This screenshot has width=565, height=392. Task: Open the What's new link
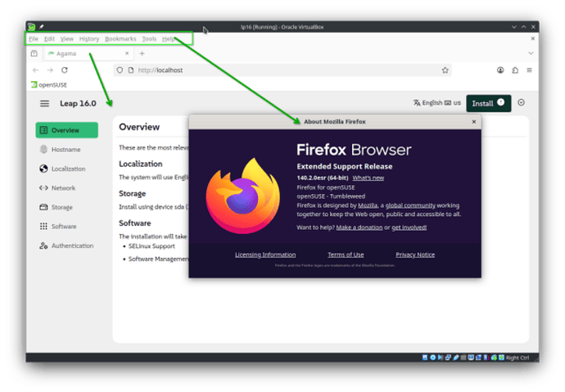(368, 178)
